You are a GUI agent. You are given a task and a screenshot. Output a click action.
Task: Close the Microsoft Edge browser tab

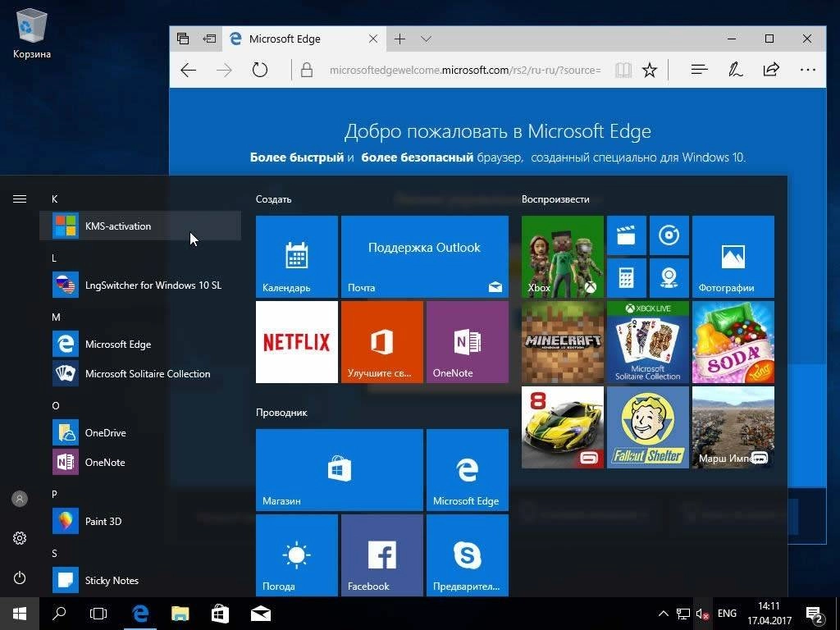coord(373,39)
